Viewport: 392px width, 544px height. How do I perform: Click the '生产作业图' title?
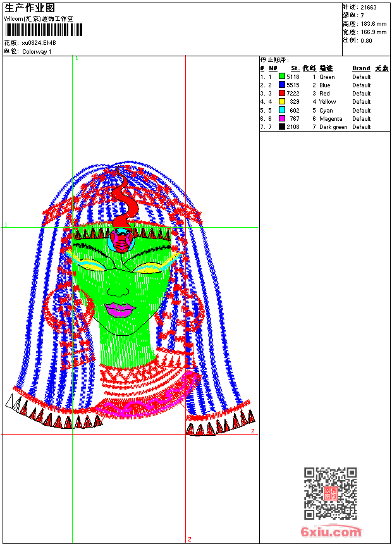(x=30, y=8)
